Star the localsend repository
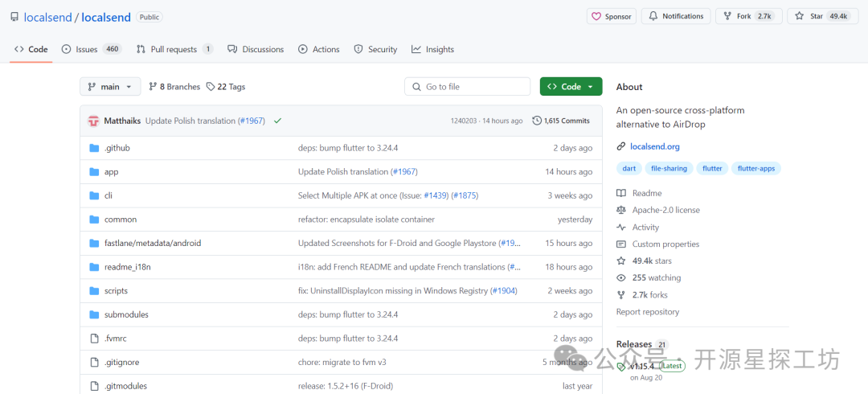The image size is (868, 394). [823, 16]
